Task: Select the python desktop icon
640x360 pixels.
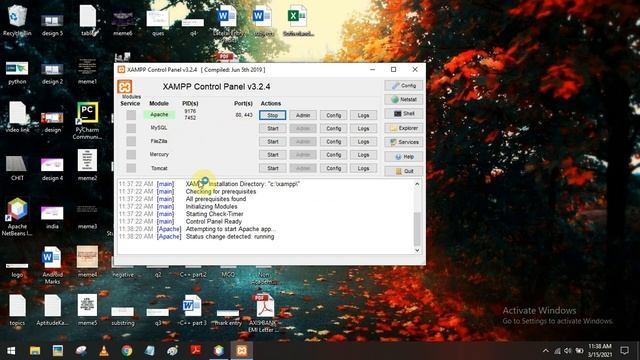Action: (17, 73)
